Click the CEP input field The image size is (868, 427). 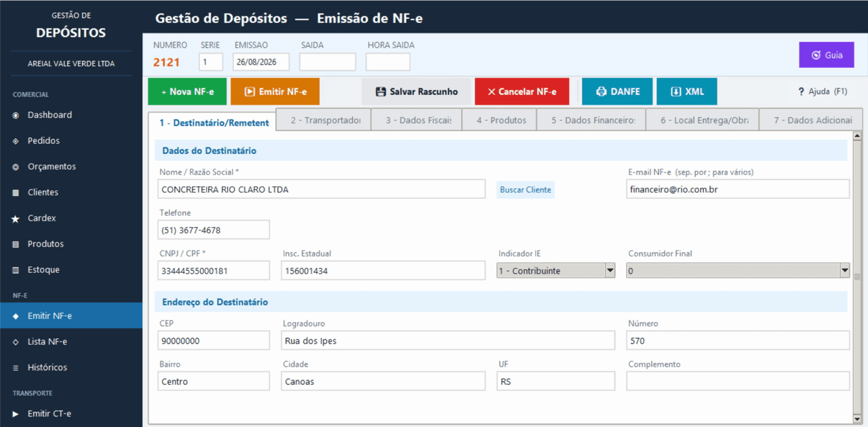click(x=214, y=341)
